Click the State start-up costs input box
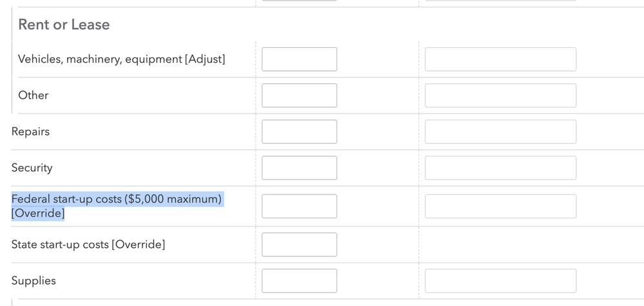The height and width of the screenshot is (306, 644). pos(299,245)
